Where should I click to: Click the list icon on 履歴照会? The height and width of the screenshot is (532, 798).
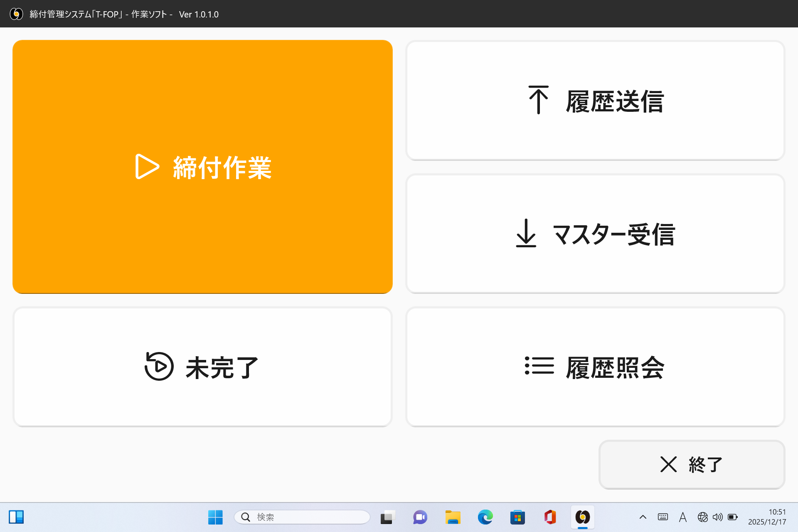[539, 367]
